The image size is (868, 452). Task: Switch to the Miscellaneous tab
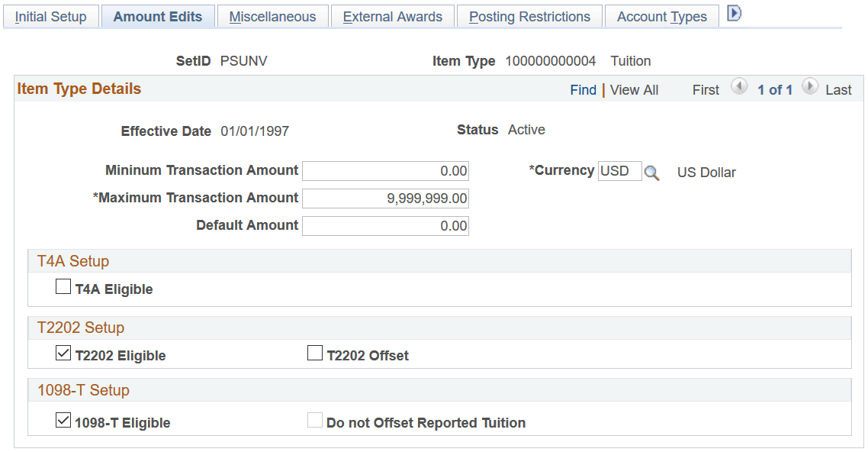(x=272, y=17)
